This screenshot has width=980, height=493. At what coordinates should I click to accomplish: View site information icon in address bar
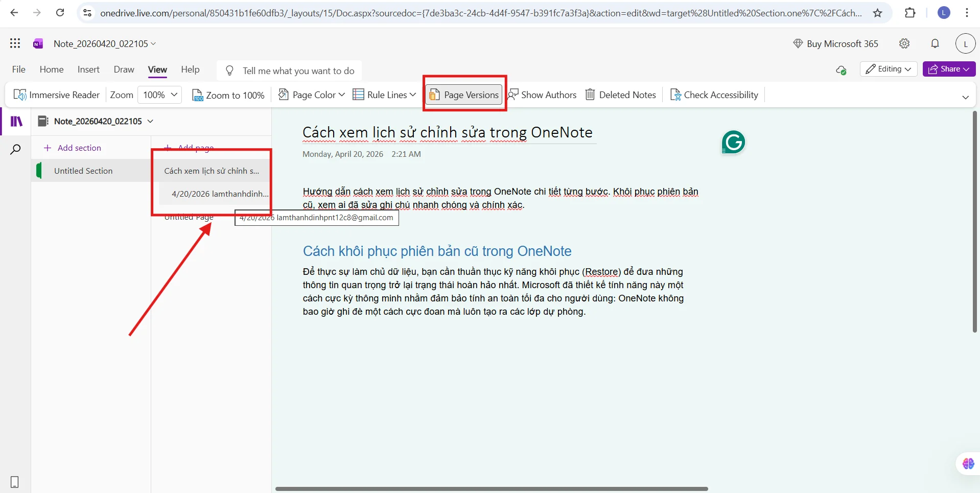(87, 13)
